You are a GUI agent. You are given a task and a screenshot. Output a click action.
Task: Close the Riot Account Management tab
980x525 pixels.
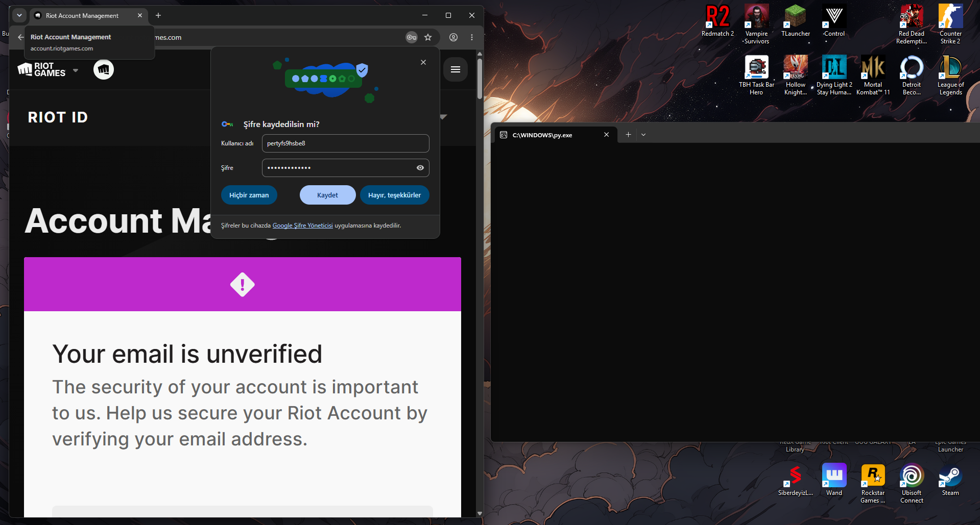click(140, 16)
